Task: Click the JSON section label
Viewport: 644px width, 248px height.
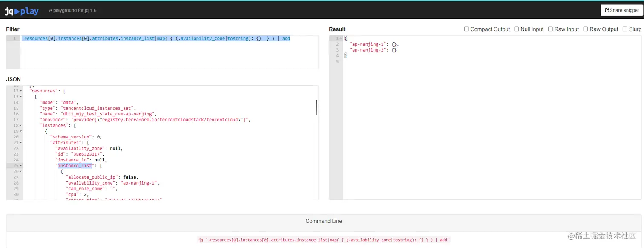Action: (13, 79)
